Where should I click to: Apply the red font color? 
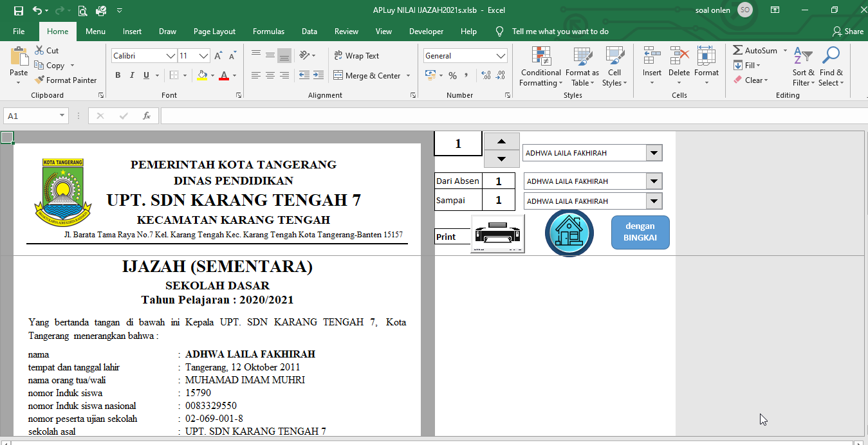click(x=224, y=75)
